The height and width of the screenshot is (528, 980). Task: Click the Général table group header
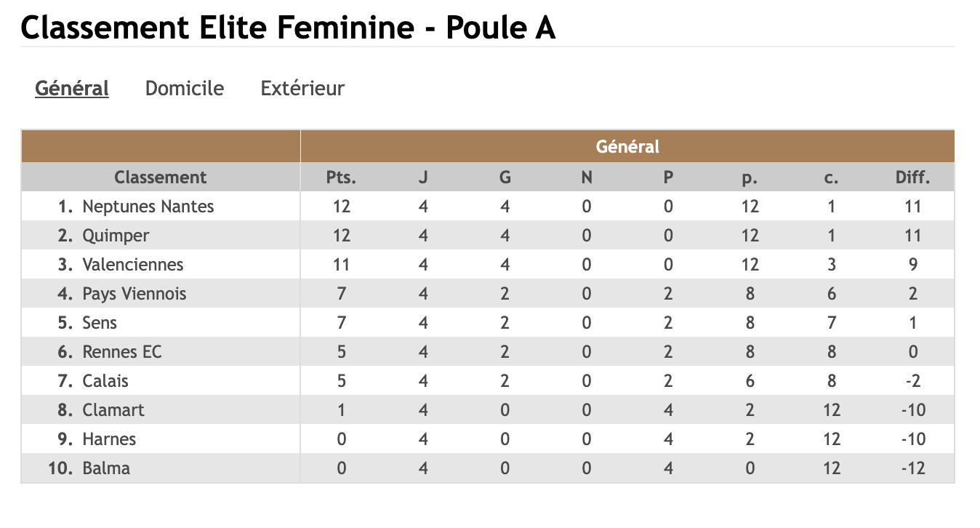point(627,147)
